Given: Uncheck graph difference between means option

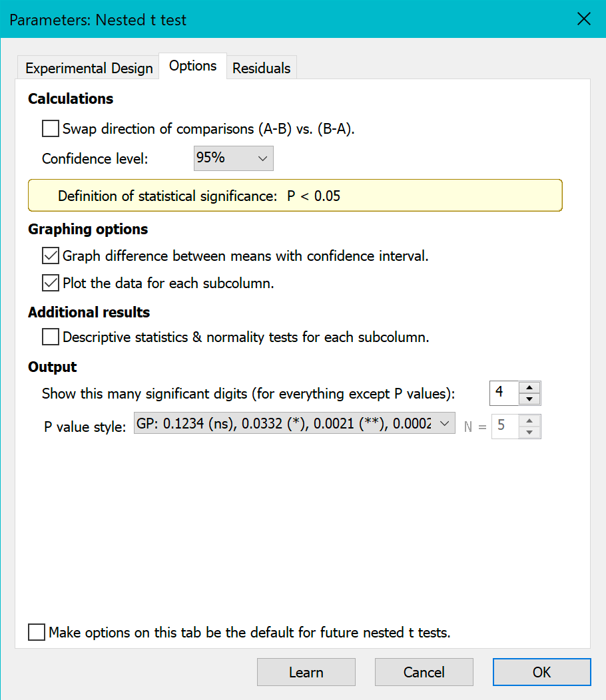Looking at the screenshot, I should (x=51, y=256).
